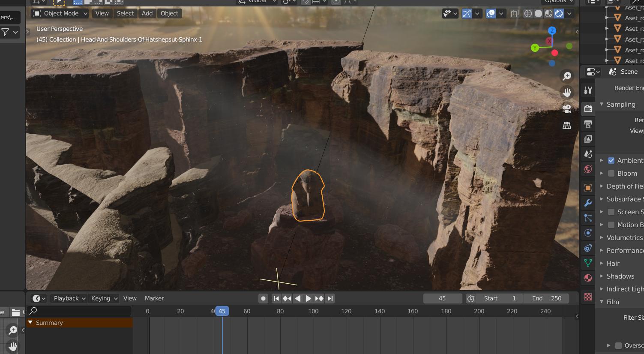
Task: Open the Object Constraints properties icon
Action: [588, 248]
